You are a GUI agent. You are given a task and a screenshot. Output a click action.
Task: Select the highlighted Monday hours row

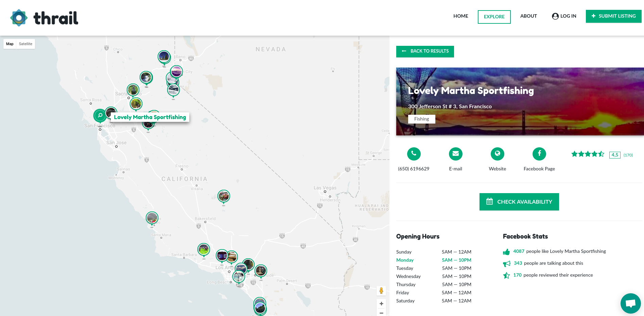(x=434, y=260)
